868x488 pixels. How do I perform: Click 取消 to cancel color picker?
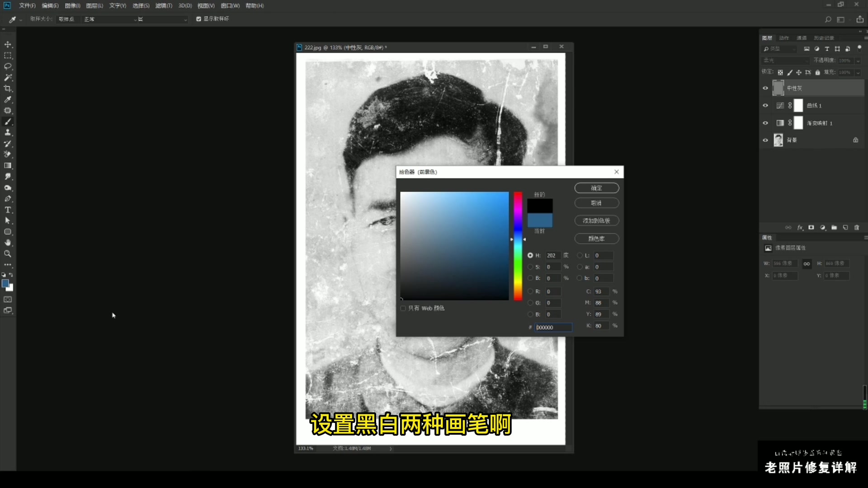[x=596, y=202]
